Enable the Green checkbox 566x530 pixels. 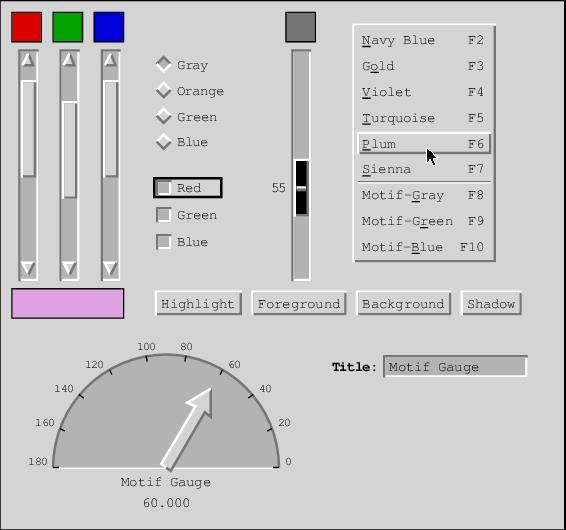(x=187, y=215)
